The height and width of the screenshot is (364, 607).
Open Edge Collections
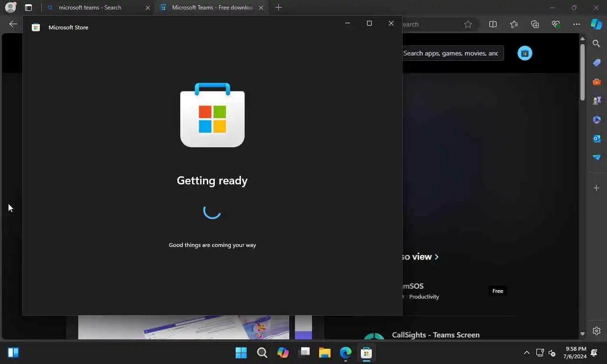pyautogui.click(x=535, y=24)
